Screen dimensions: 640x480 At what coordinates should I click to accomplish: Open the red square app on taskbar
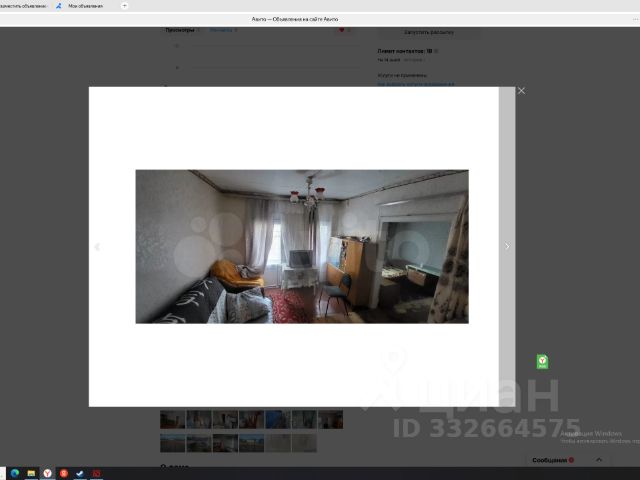(x=96, y=473)
